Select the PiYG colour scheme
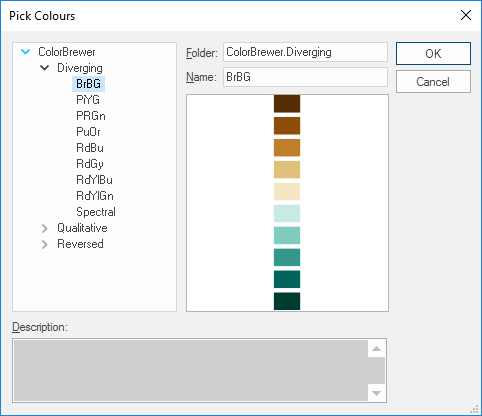Image resolution: width=482 pixels, height=416 pixels. (88, 100)
